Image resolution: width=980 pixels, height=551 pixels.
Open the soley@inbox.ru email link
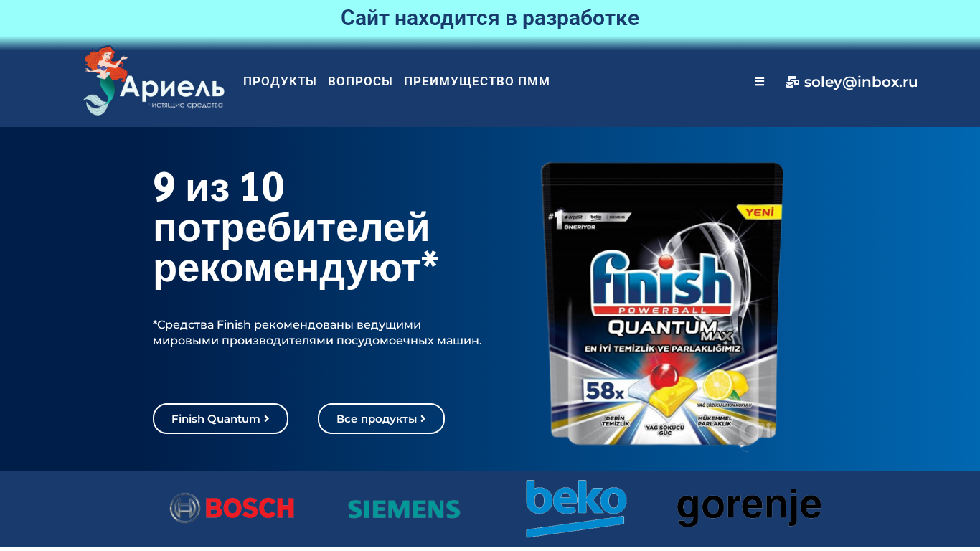tap(861, 82)
